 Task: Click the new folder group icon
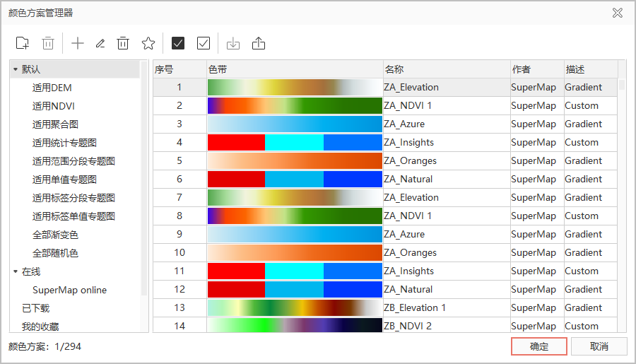point(23,43)
